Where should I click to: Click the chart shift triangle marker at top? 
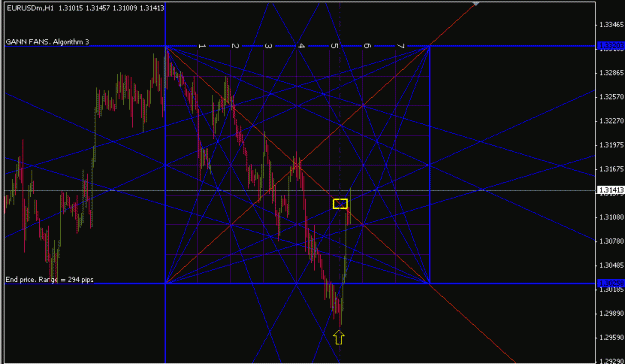click(x=475, y=4)
